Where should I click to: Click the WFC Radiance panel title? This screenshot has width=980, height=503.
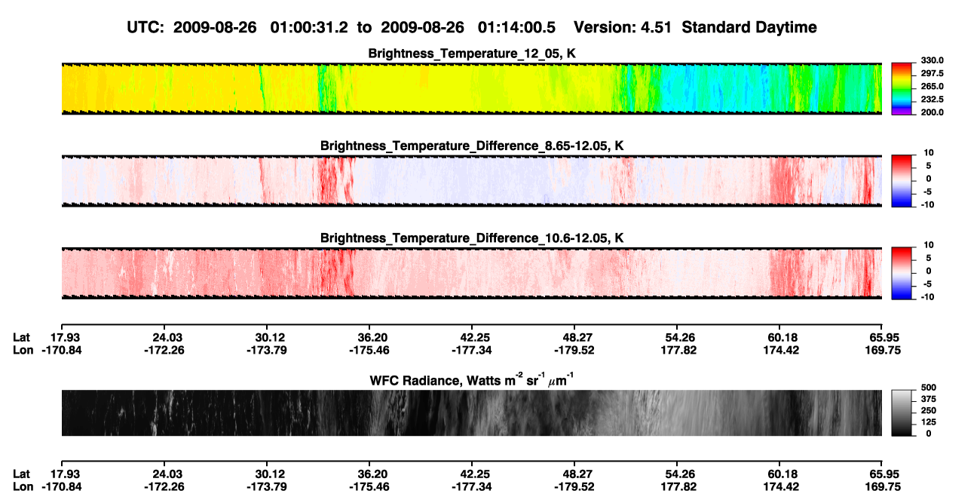pos(471,380)
